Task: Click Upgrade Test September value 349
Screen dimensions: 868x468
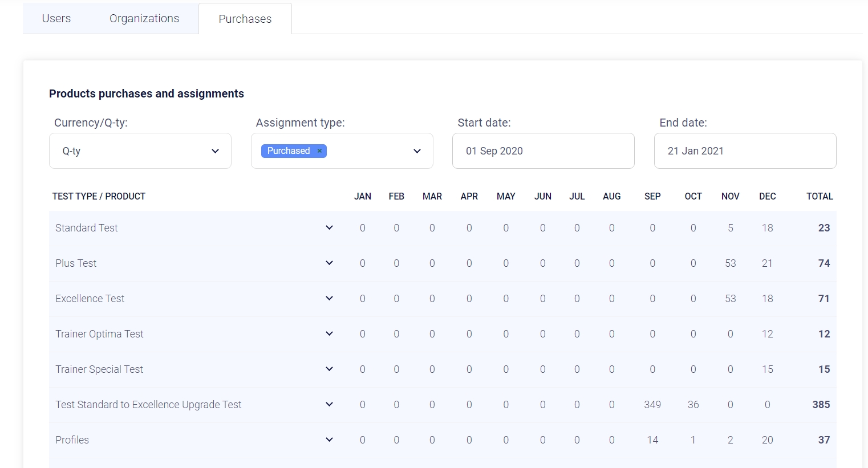Action: [652, 405]
